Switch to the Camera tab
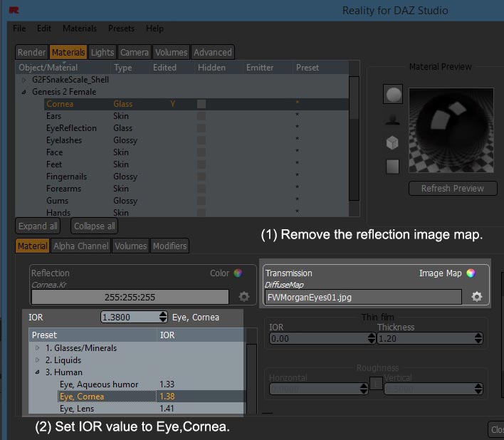The height and width of the screenshot is (440, 504). [x=135, y=52]
